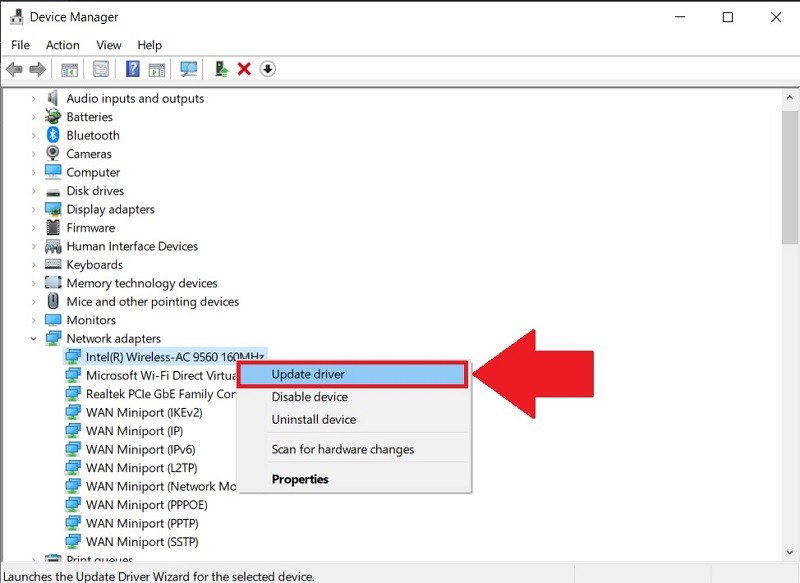Image resolution: width=800 pixels, height=583 pixels.
Task: Click the Help toolbar icon
Action: point(132,68)
